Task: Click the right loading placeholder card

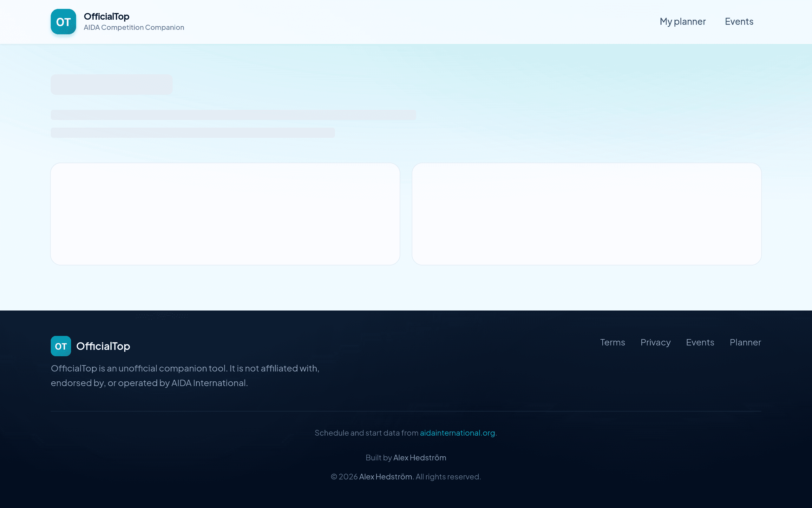Action: [586, 214]
